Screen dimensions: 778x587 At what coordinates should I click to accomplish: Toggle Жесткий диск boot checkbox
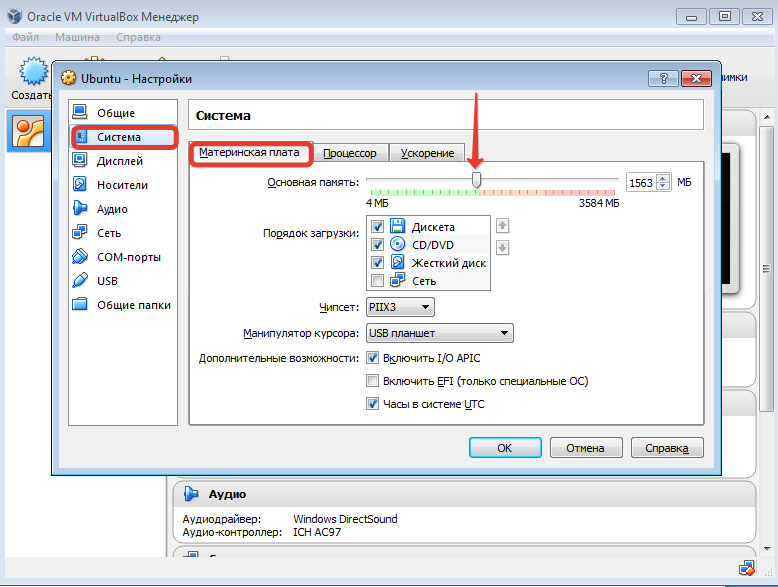point(378,262)
